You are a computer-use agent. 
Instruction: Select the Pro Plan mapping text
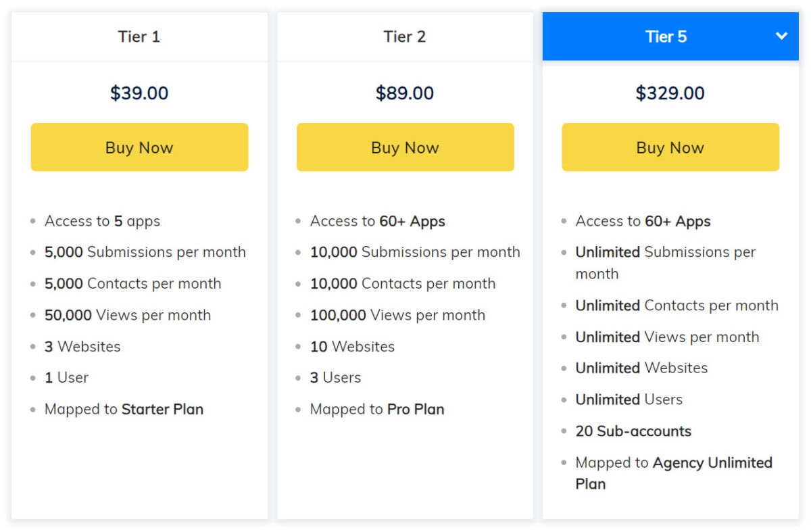click(x=377, y=409)
